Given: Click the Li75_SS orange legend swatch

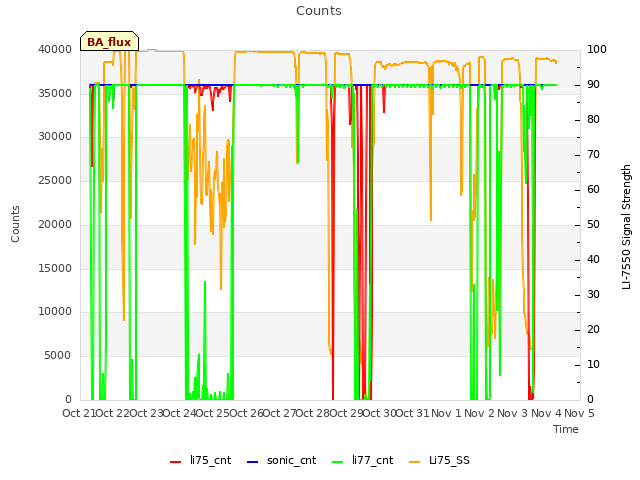Looking at the screenshot, I should pos(415,462).
